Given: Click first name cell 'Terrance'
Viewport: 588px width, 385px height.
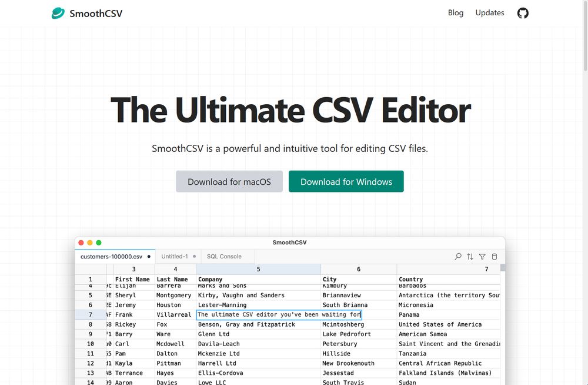Looking at the screenshot, I should tap(134, 373).
